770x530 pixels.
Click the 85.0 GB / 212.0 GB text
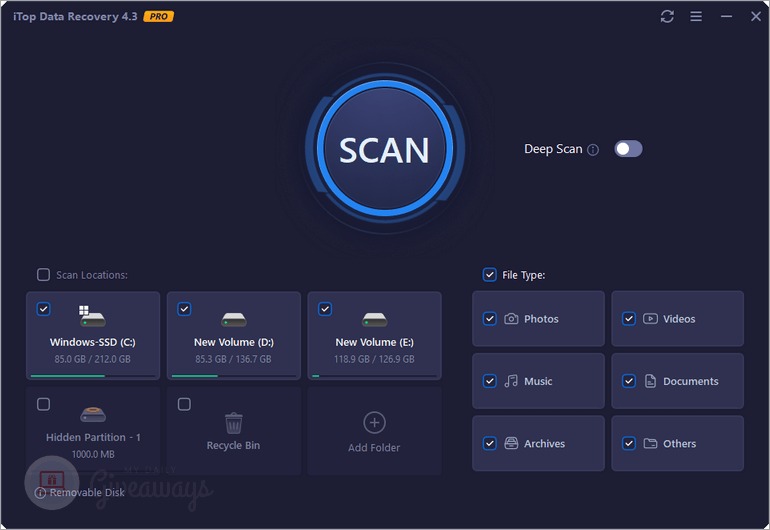92,359
